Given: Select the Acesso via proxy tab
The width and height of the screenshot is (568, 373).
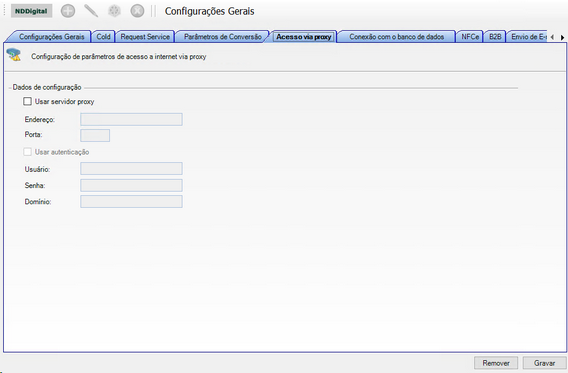Looking at the screenshot, I should tap(304, 37).
